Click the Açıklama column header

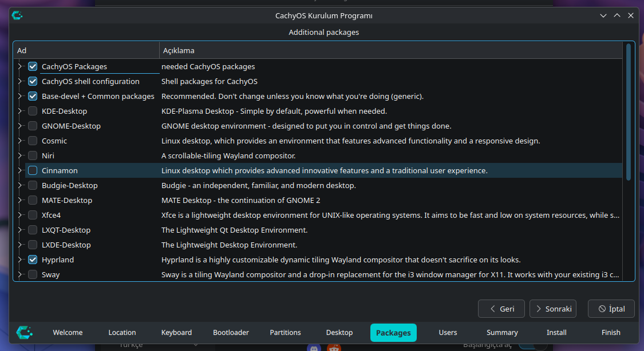pos(391,50)
